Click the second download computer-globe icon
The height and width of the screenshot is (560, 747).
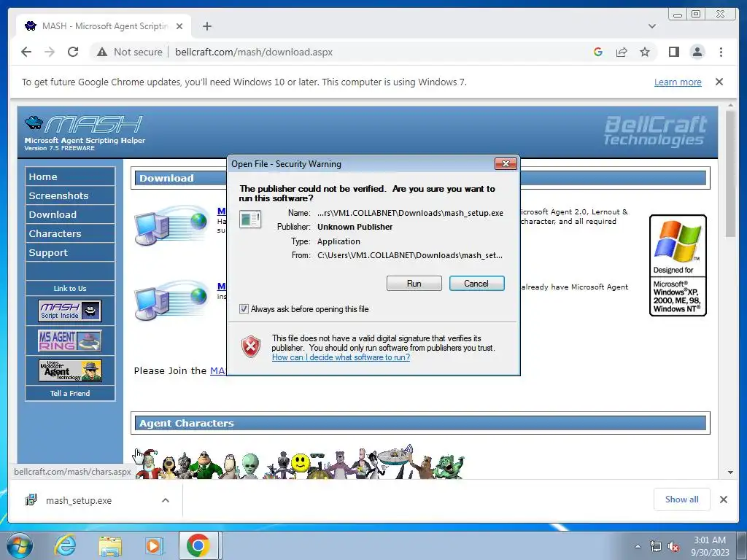[171, 300]
